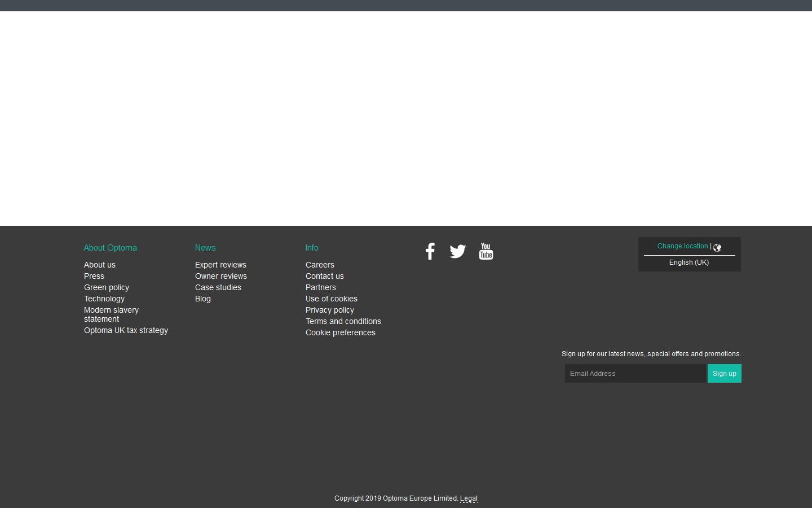Open the Blog page
The height and width of the screenshot is (508, 812).
(202, 299)
